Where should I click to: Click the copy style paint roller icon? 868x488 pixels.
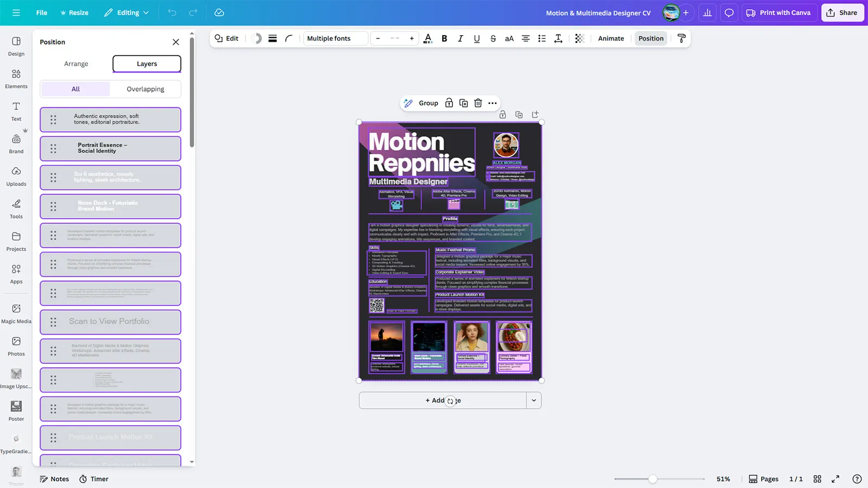(681, 38)
